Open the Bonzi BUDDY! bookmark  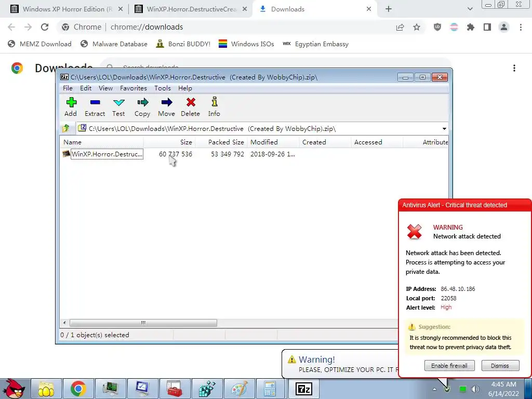tap(183, 44)
